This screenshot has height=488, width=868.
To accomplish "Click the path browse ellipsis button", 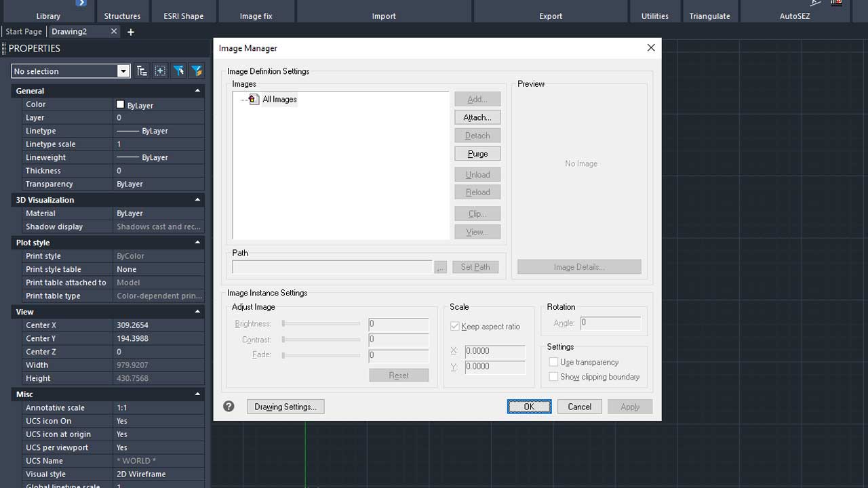I will (441, 268).
